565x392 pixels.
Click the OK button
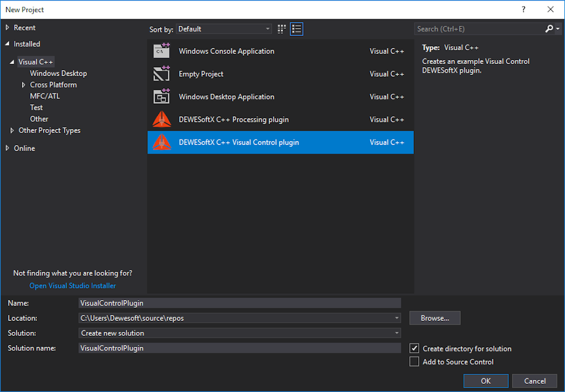click(486, 381)
